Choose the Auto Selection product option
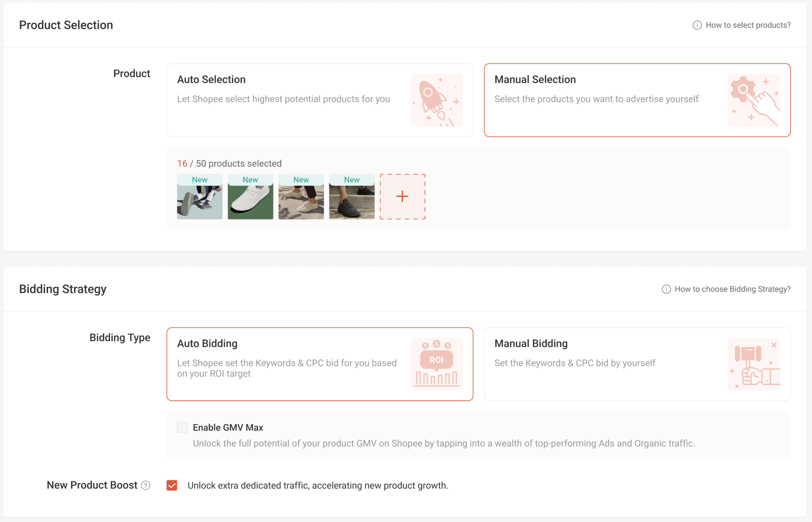Screen dimensions: 812x522 (x=320, y=100)
